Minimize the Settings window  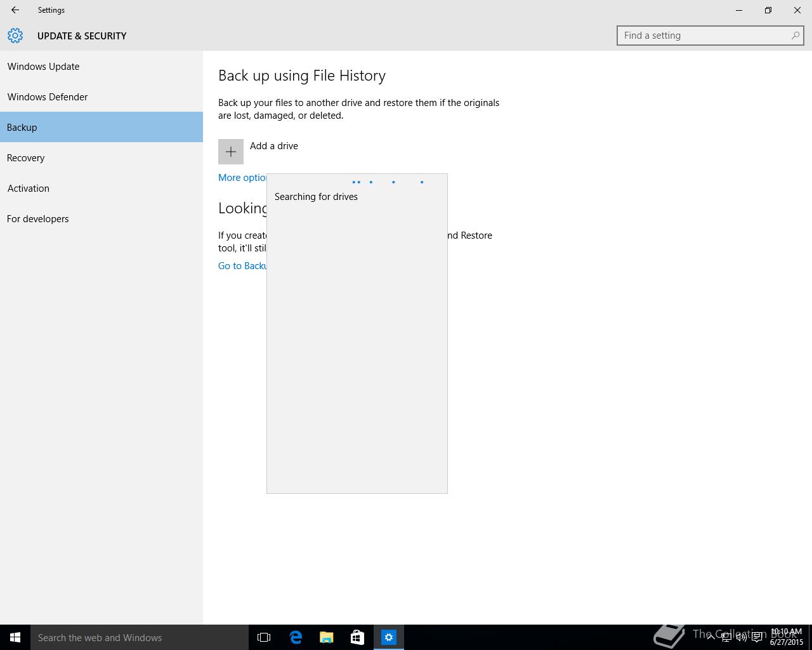tap(739, 10)
